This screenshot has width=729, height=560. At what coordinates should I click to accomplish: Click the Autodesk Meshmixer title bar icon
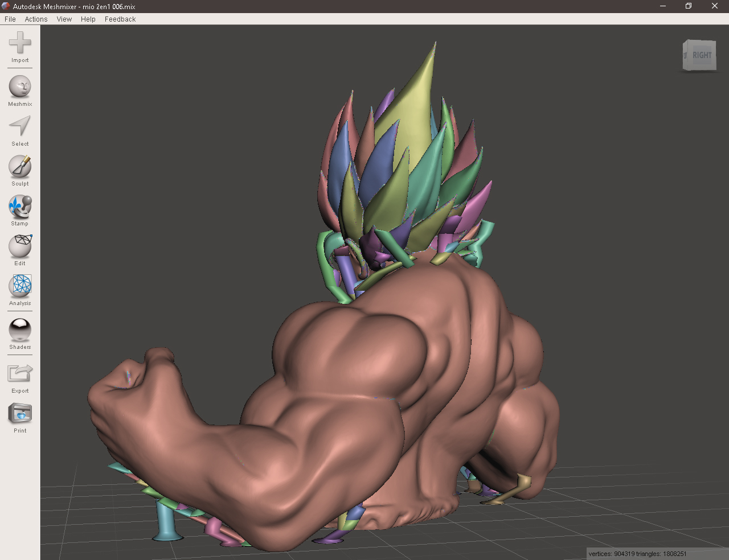coord(6,6)
